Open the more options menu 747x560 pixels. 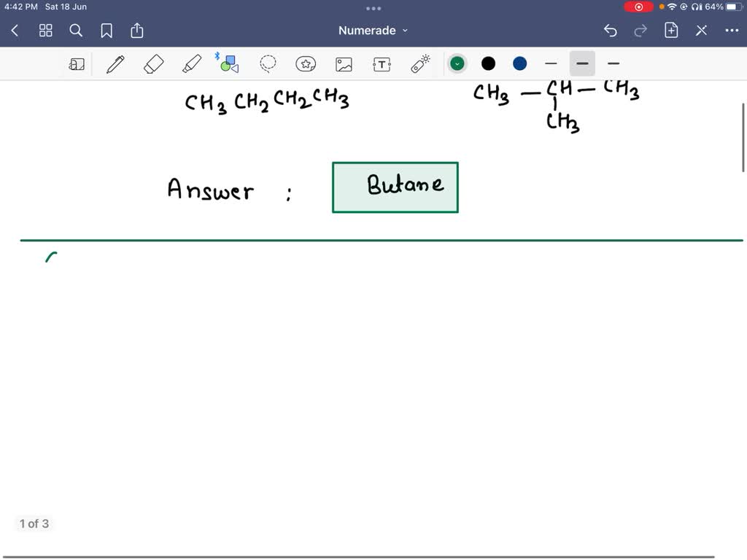(732, 31)
